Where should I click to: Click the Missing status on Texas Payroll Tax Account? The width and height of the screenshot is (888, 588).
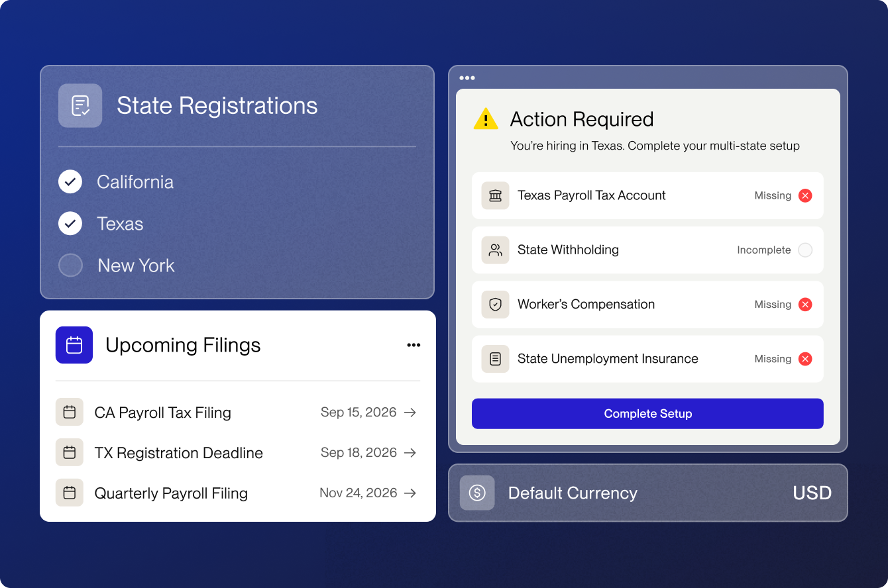coord(773,195)
